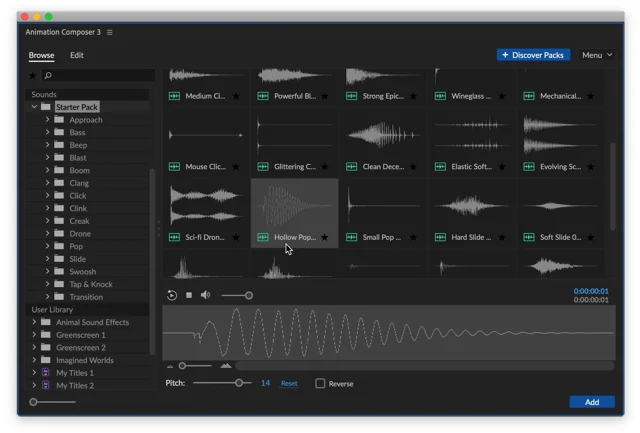Image resolution: width=640 pixels, height=433 pixels.
Task: Click the waveform zoom-in mountain icon
Action: (x=226, y=366)
